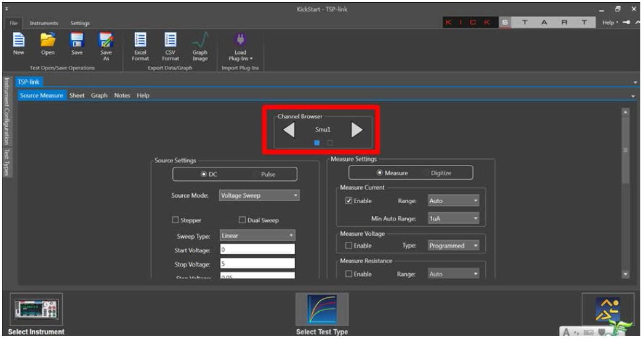
Task: Click into the Stop Voltage field
Action: click(x=257, y=264)
